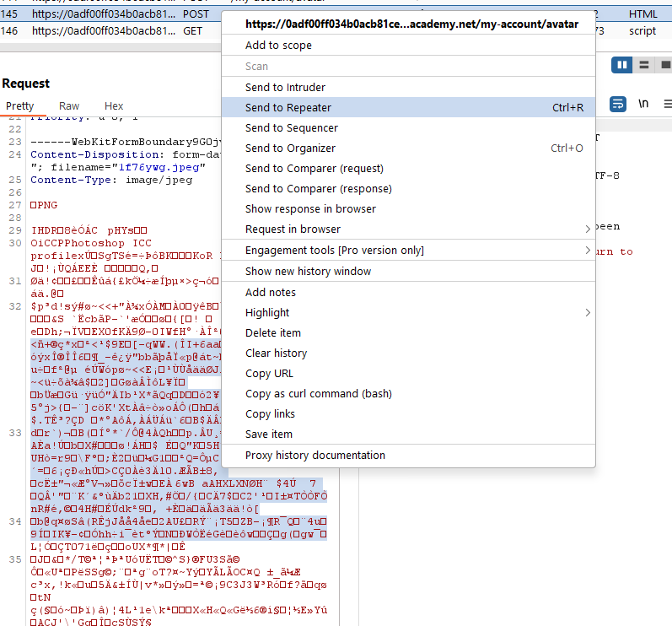Image resolution: width=672 pixels, height=626 pixels.
Task: Click the URL header of context menu
Action: click(411, 24)
